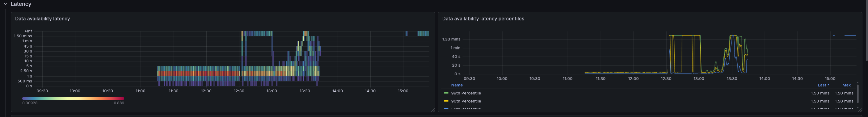Click the 15:00 x-axis label on heatmap
This screenshot has height=117, width=868.
(x=403, y=91)
